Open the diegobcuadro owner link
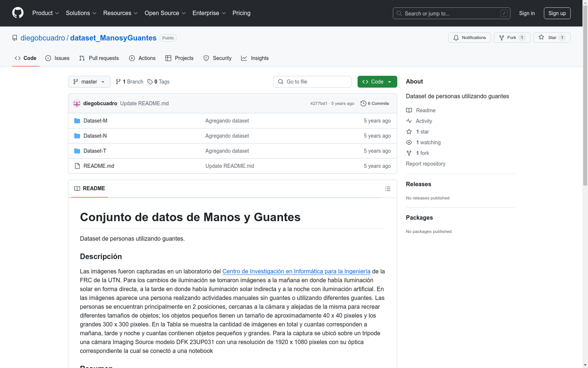 pos(43,38)
